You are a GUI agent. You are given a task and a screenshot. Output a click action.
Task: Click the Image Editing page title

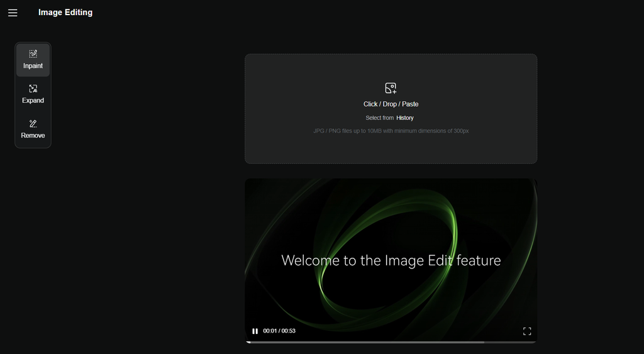pos(65,13)
